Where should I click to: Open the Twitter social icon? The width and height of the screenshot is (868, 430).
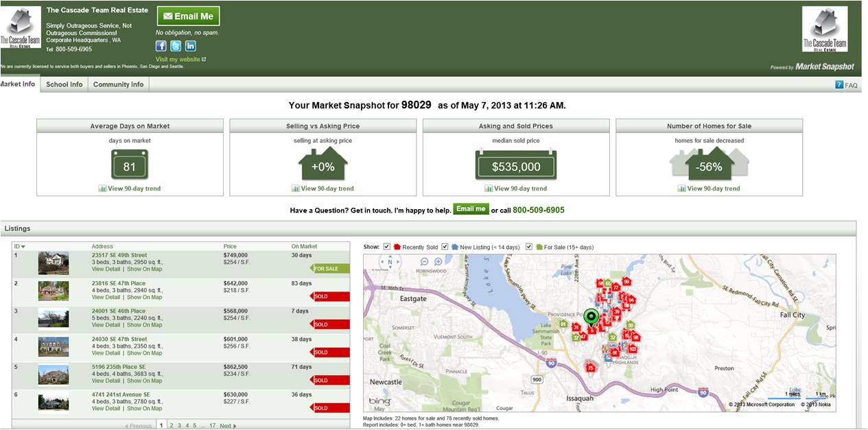[x=176, y=46]
